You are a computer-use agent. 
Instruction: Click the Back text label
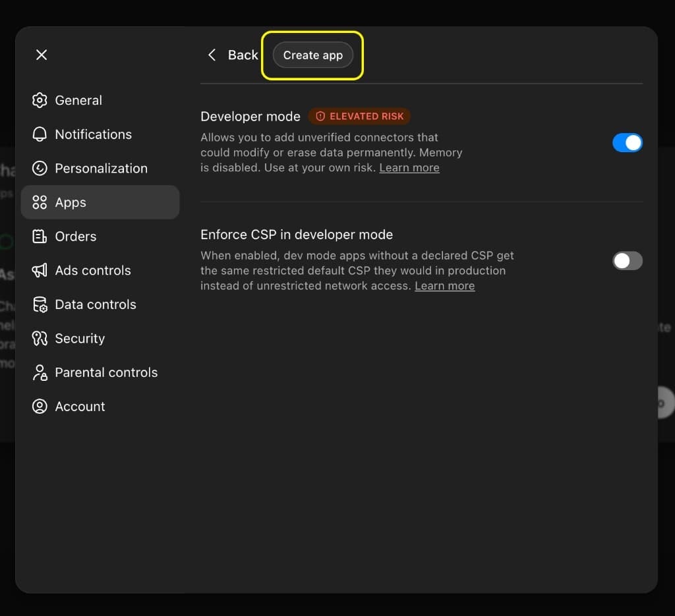pos(243,55)
